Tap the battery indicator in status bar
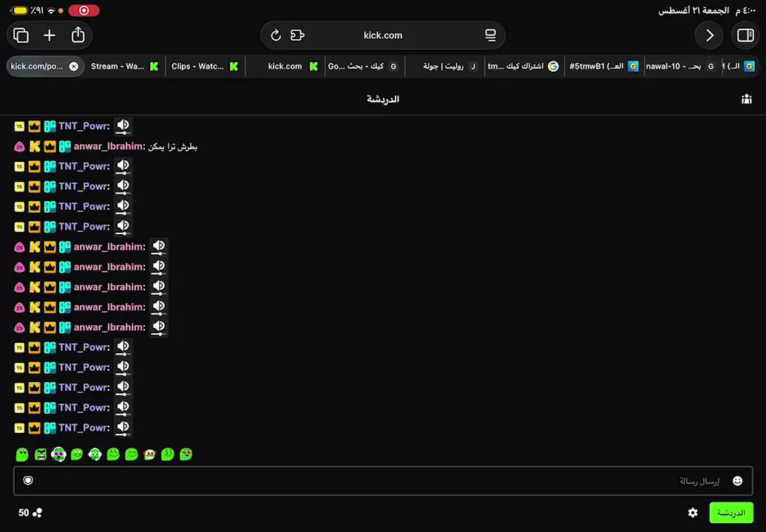The width and height of the screenshot is (766, 532). pyautogui.click(x=19, y=10)
